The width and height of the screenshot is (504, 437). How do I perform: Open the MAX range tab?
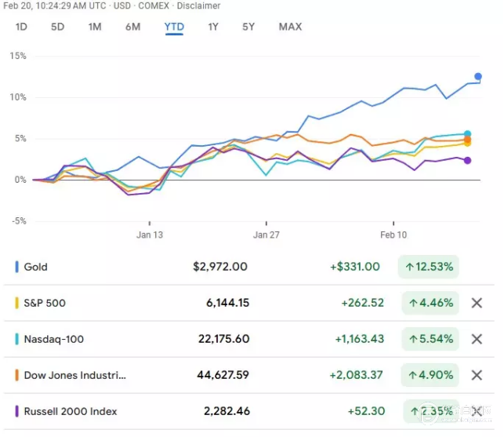click(x=290, y=27)
